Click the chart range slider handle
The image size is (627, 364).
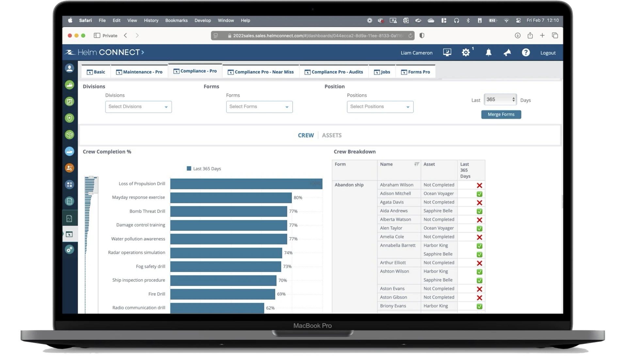pyautogui.click(x=91, y=177)
